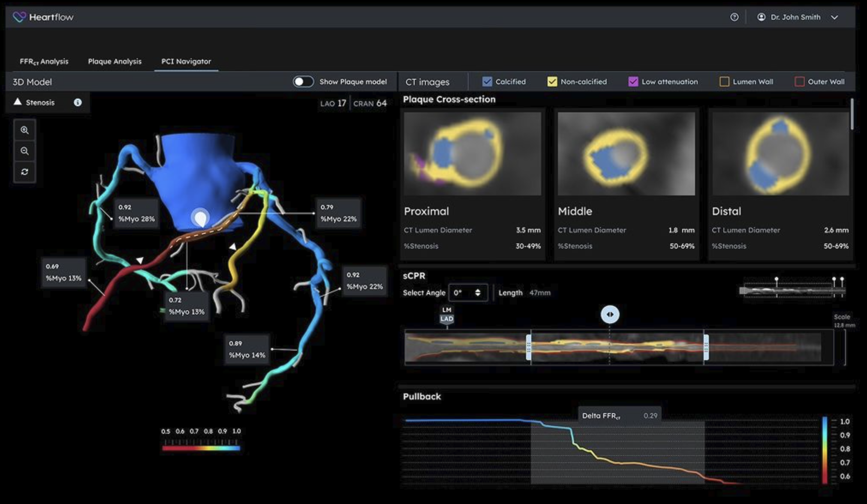Click the LAO 17 angle readout
The image size is (867, 504).
pos(333,103)
